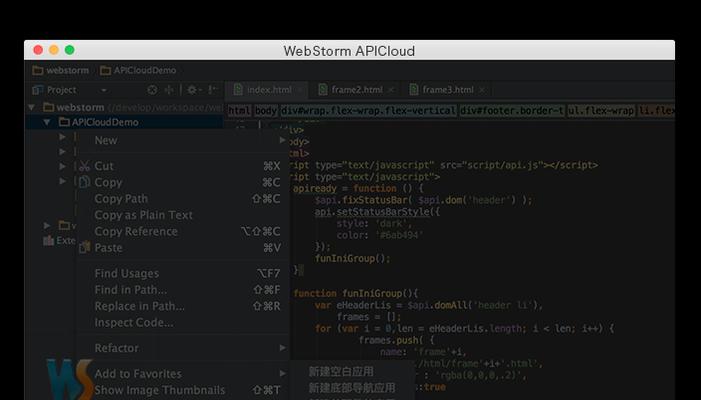The image size is (701, 400).
Task: Expand the folder above External Libraries
Action: [47, 225]
